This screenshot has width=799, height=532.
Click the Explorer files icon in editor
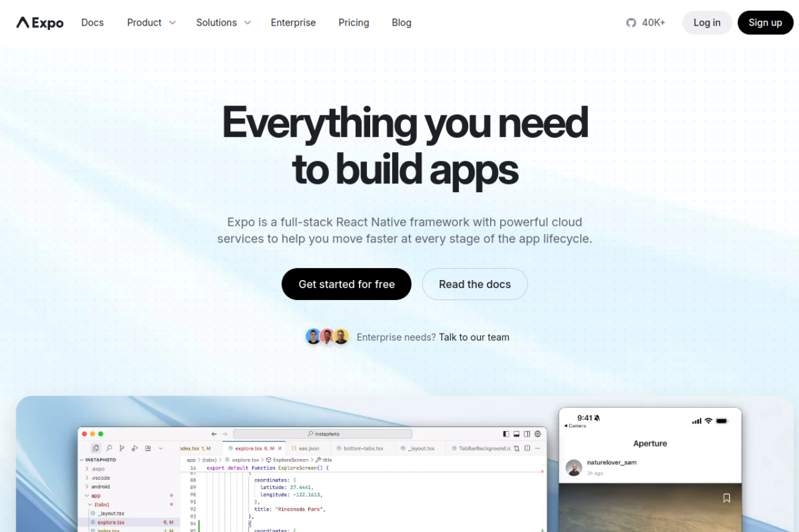[x=96, y=448]
